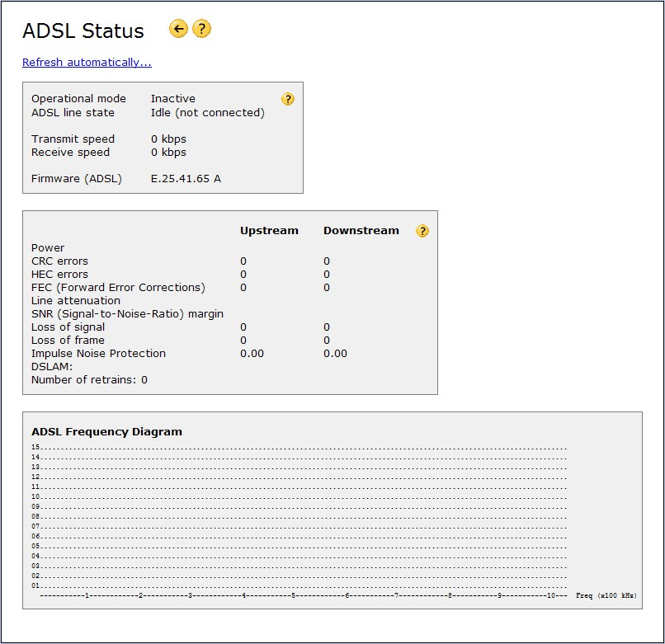This screenshot has height=644, width=665.
Task: Click the back arrow icon beside ADSL Status
Action: [178, 30]
